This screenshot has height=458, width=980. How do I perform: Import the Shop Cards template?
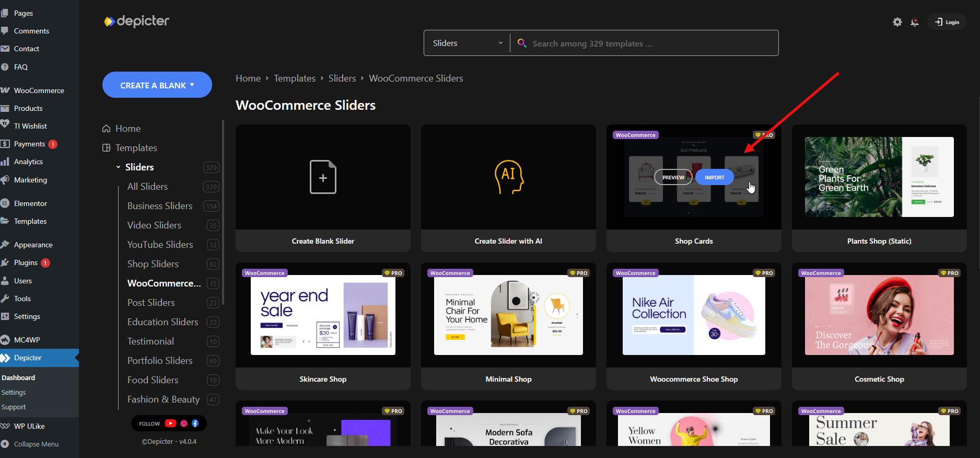pyautogui.click(x=714, y=177)
